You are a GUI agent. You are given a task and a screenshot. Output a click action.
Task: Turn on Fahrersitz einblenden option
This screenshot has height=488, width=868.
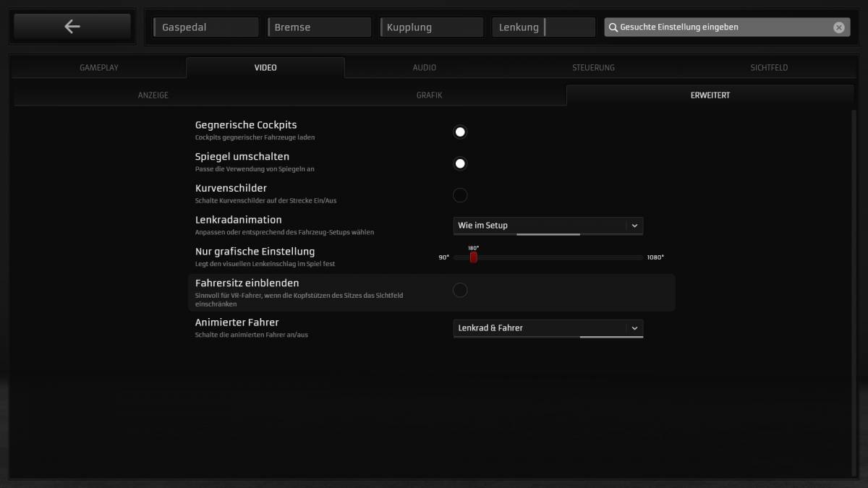(460, 291)
